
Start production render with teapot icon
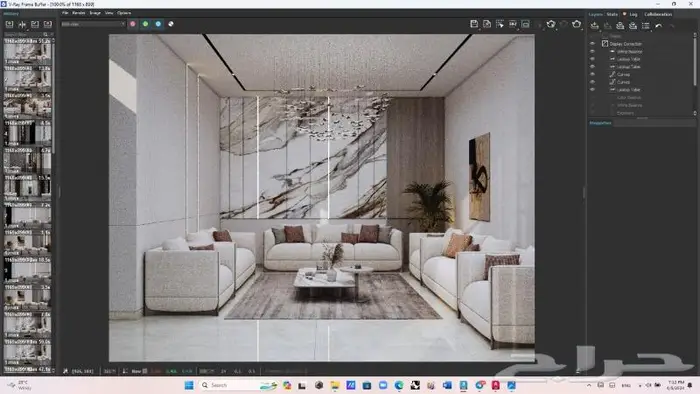pos(577,24)
